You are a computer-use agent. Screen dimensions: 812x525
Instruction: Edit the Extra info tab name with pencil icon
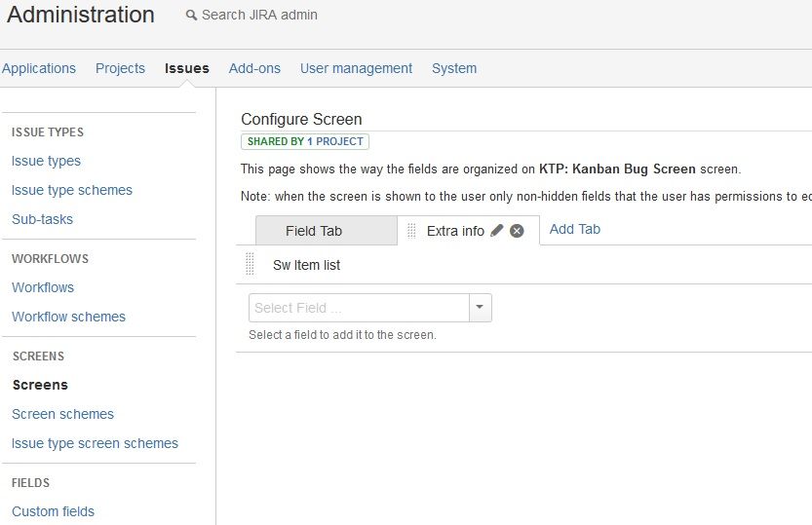[496, 230]
